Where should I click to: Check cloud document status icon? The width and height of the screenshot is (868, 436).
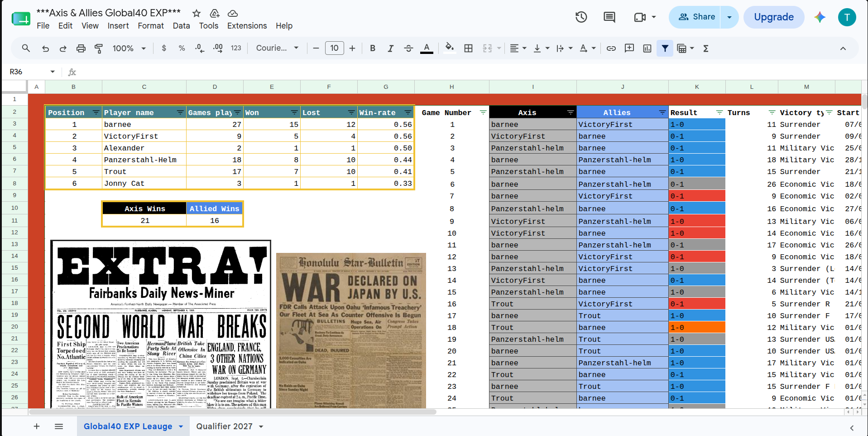pos(233,13)
